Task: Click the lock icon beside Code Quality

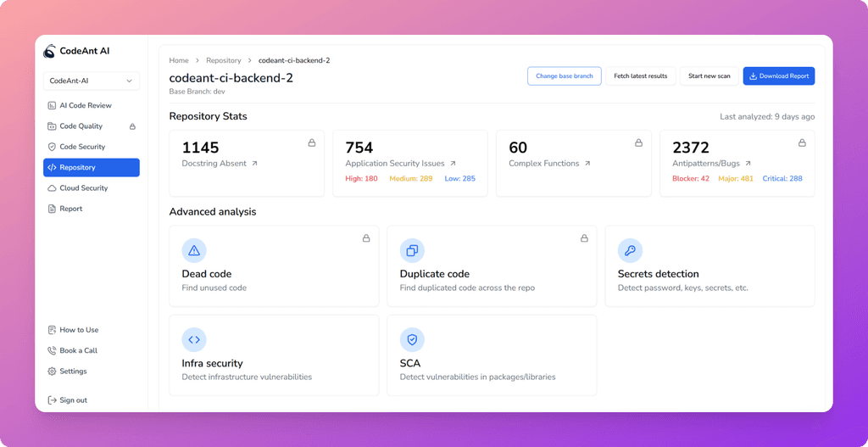Action: click(x=132, y=126)
